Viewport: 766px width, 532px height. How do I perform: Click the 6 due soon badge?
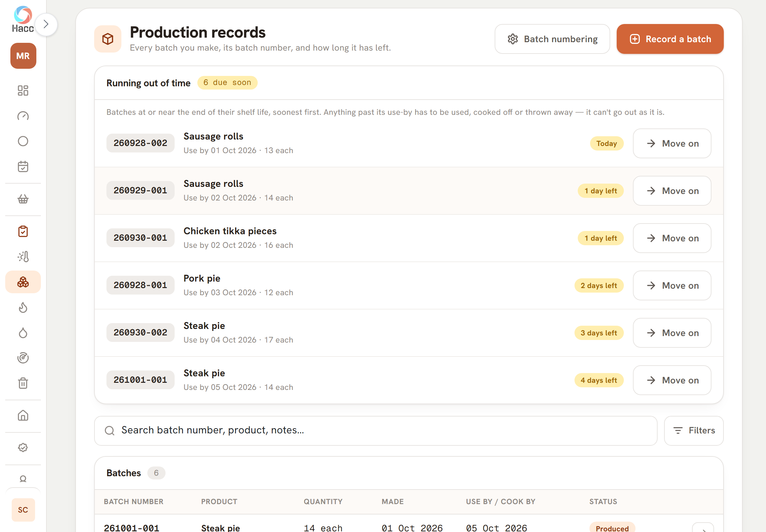pos(227,83)
